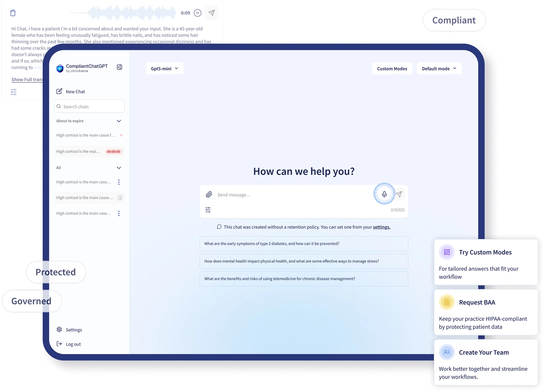Collapse the All chats section

click(119, 168)
